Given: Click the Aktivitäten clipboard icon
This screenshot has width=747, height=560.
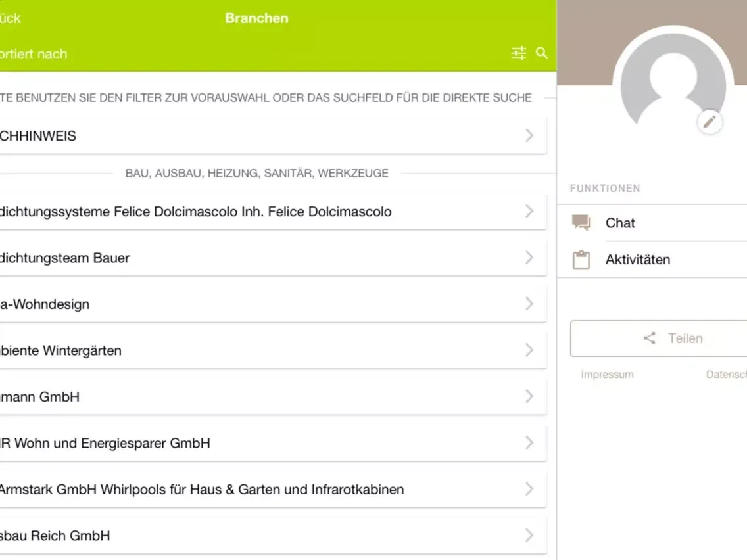Looking at the screenshot, I should (x=581, y=260).
